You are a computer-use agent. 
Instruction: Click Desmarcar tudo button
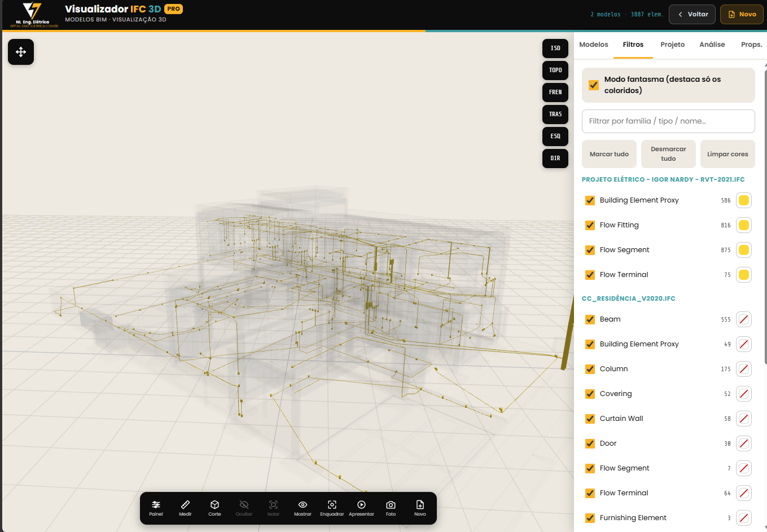[x=668, y=154]
